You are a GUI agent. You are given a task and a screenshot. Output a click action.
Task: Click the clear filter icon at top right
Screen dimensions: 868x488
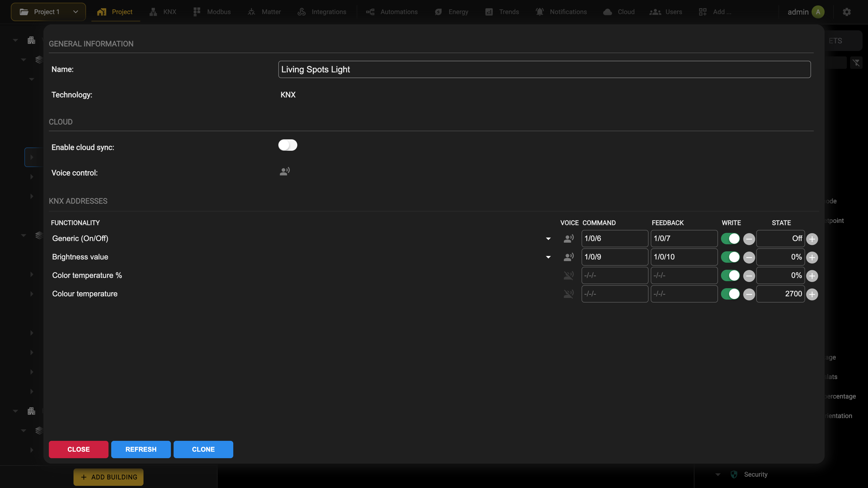[857, 63]
